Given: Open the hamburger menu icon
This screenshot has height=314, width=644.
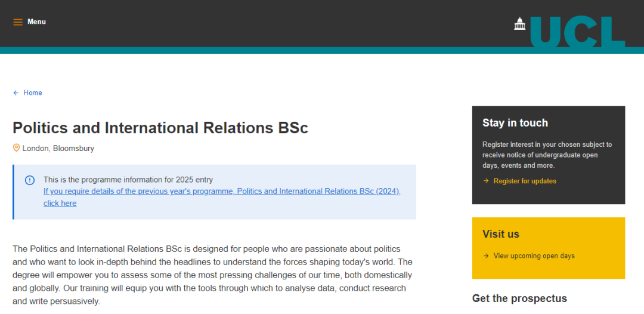Looking at the screenshot, I should pyautogui.click(x=18, y=22).
